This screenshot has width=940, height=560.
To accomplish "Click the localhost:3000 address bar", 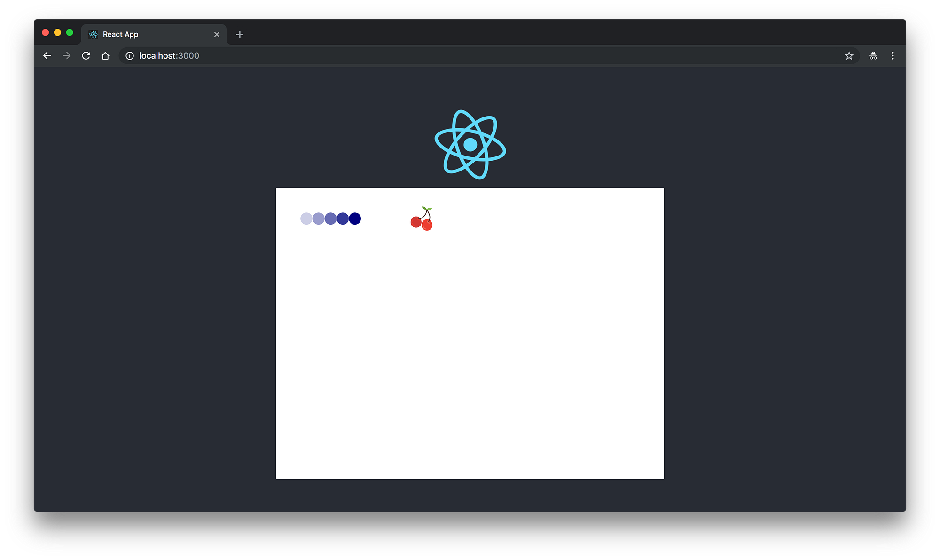I will pyautogui.click(x=376, y=56).
